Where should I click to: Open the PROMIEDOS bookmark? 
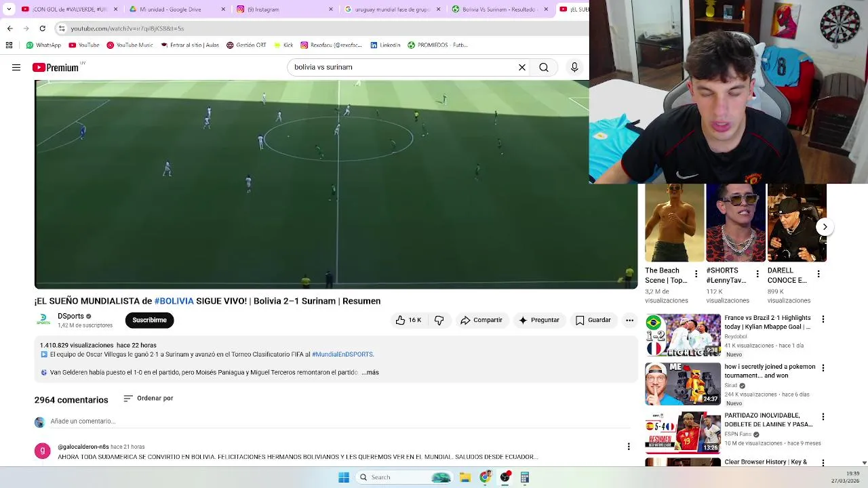click(437, 45)
